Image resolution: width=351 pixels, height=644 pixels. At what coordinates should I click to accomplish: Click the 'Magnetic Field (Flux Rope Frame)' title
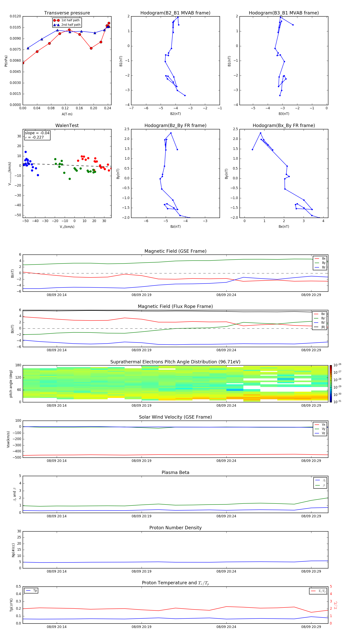click(175, 307)
